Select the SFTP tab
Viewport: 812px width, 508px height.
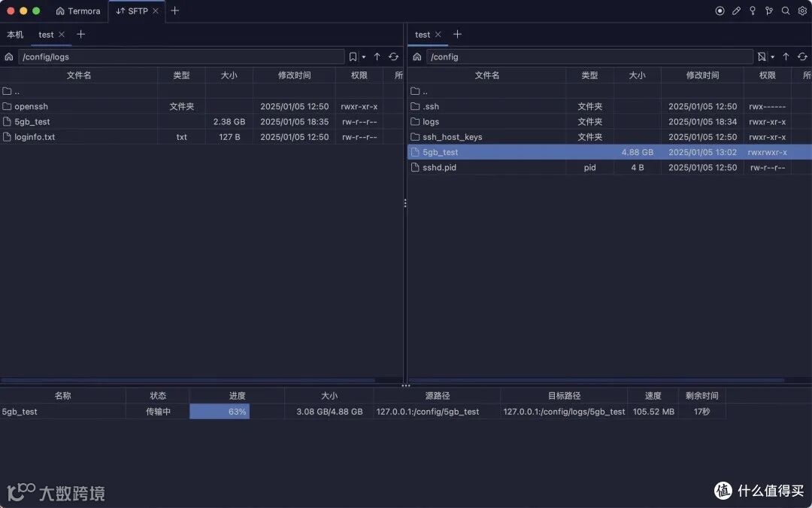132,11
